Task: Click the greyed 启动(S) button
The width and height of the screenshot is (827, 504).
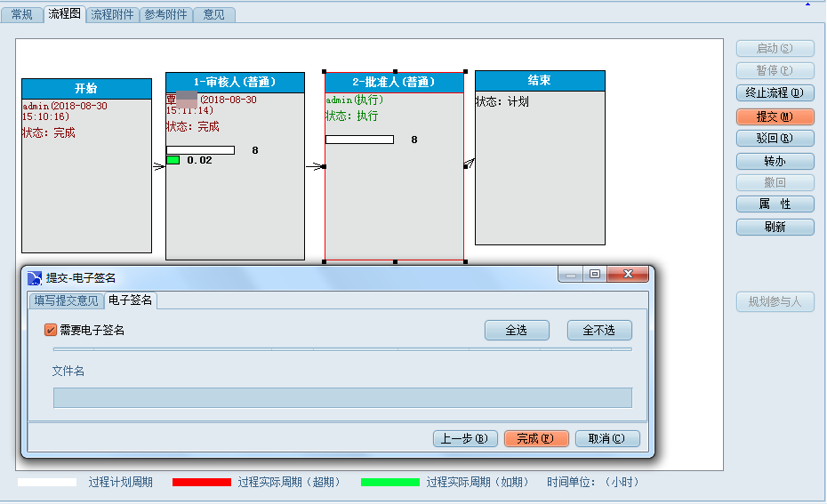Action: click(x=775, y=49)
